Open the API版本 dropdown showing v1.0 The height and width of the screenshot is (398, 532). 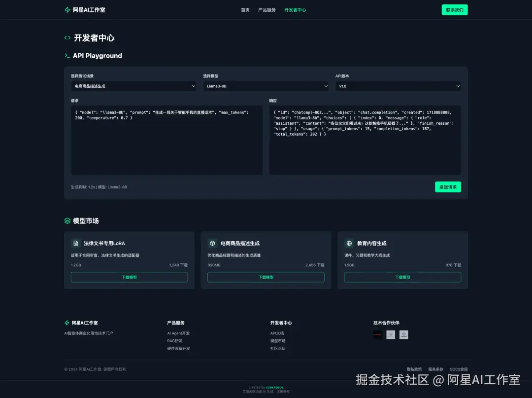point(398,86)
